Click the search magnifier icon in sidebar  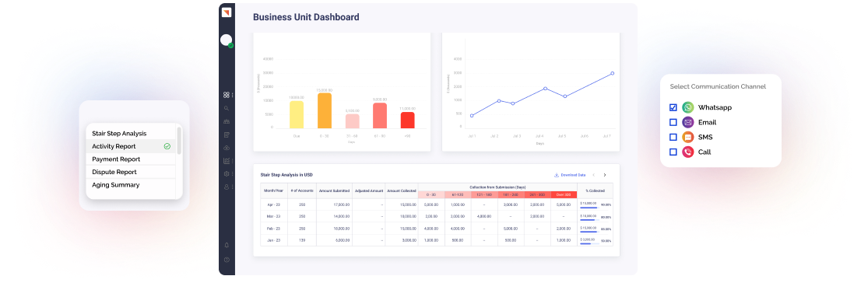226,108
